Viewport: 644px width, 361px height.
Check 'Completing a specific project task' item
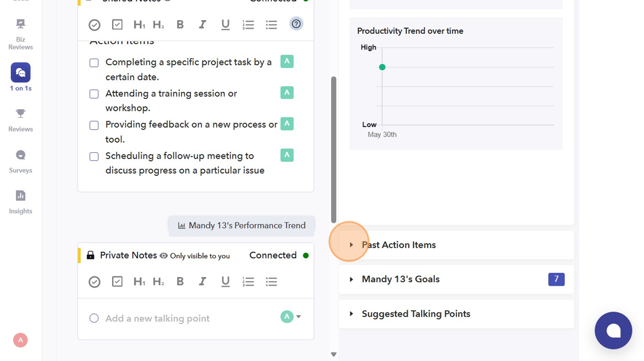(x=94, y=63)
